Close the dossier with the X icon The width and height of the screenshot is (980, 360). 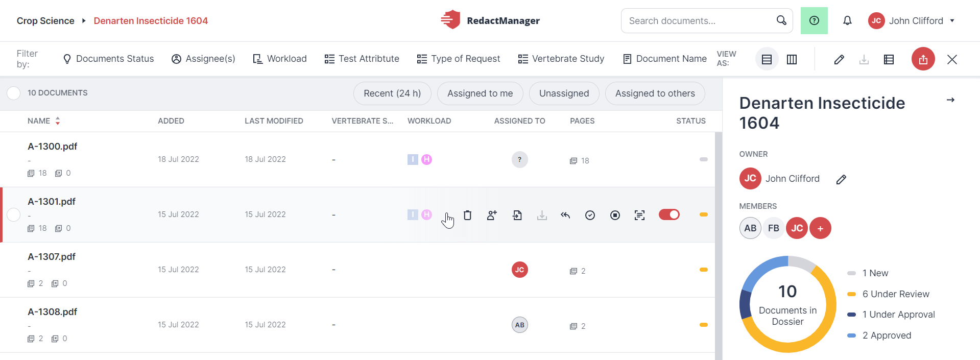click(x=952, y=60)
